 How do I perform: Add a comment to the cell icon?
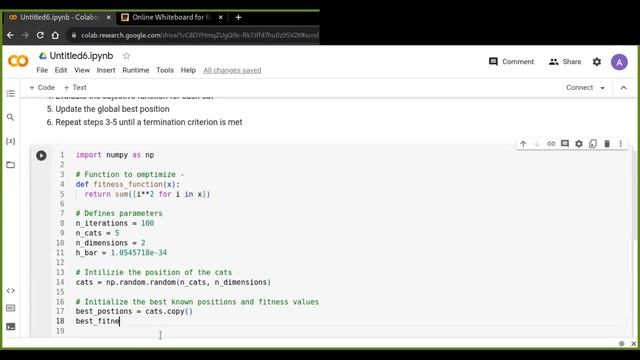click(x=565, y=144)
